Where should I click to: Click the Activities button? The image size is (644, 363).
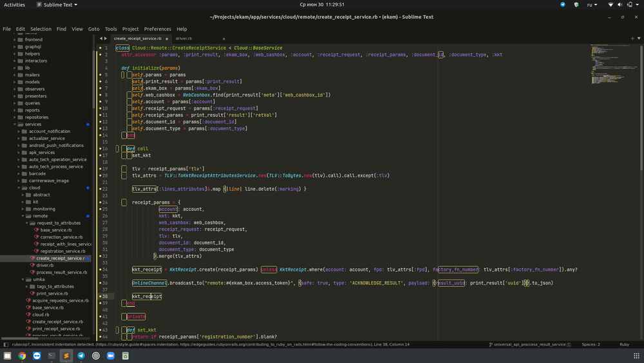[x=15, y=5]
